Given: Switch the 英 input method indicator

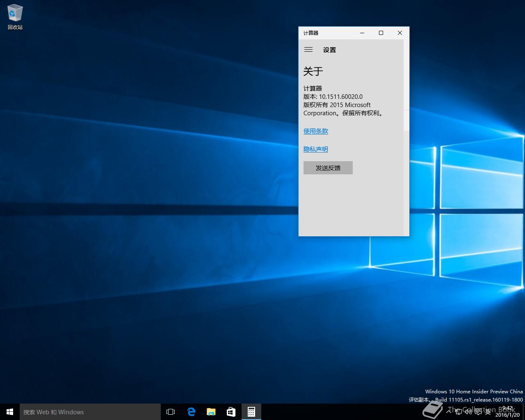Looking at the screenshot, I should 488,412.
